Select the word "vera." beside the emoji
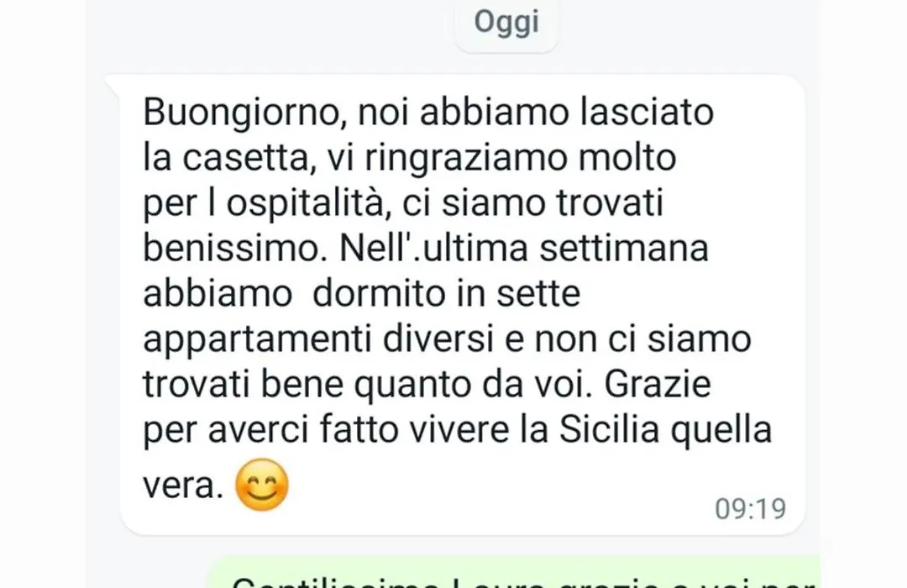This screenshot has height=588, width=907. tap(183, 486)
